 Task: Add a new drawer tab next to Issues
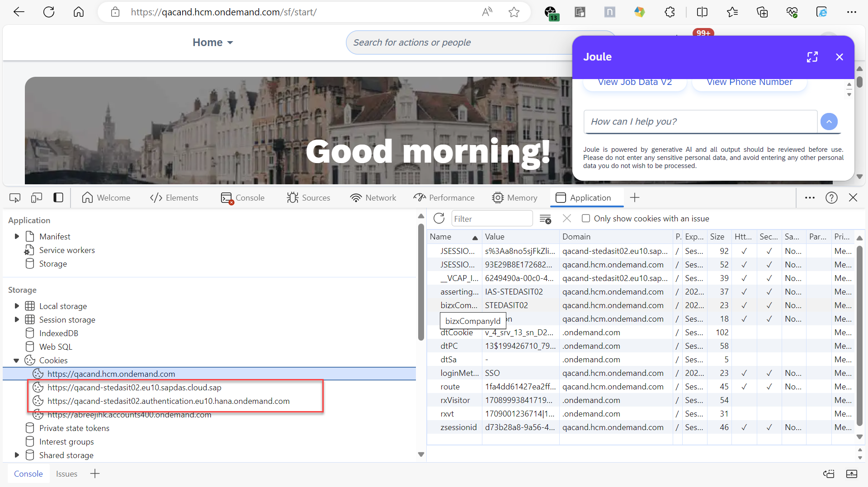pyautogui.click(x=95, y=474)
